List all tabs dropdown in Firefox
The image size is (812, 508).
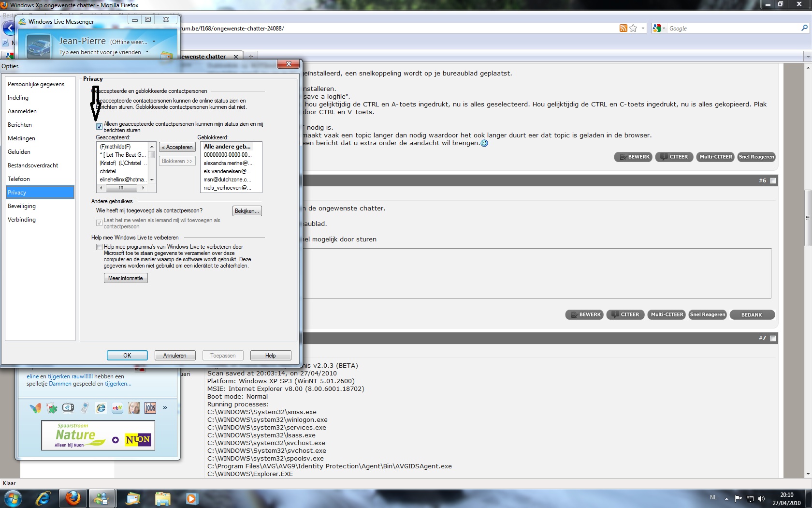point(807,57)
